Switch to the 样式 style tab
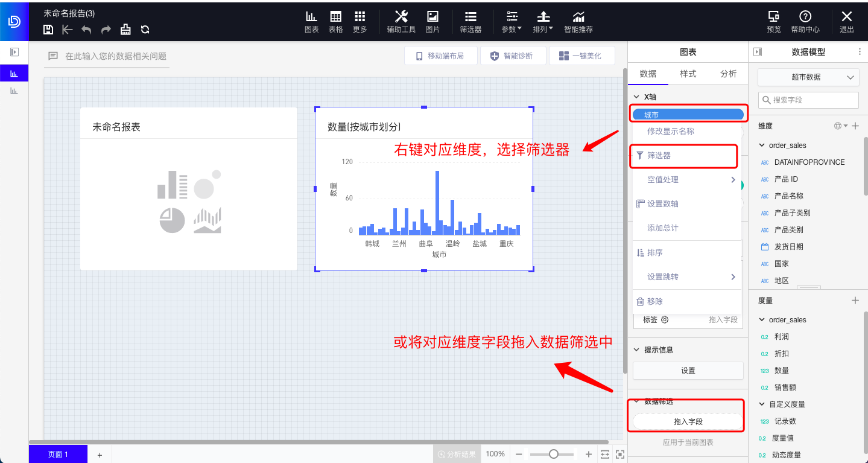This screenshot has height=463, width=868. (x=688, y=74)
